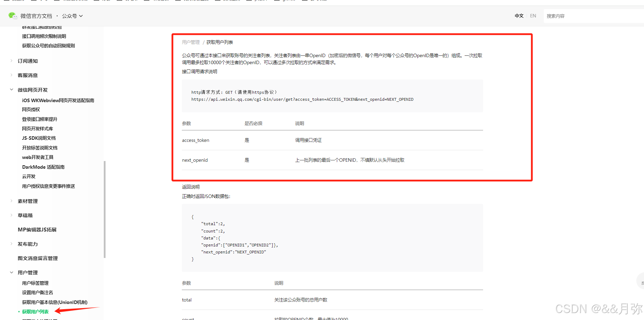The height and width of the screenshot is (320, 644).
Task: Click 获取用户列表 breadcrumb text
Action: pos(220,42)
